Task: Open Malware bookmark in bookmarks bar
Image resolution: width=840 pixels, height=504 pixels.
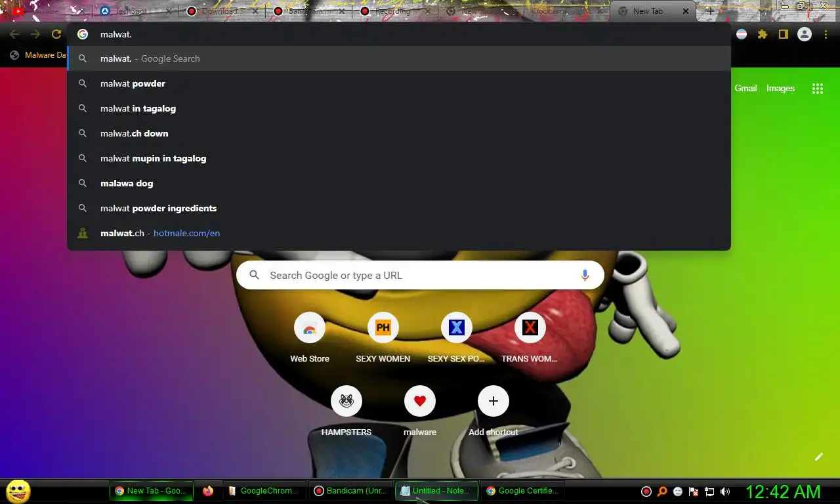Action: click(38, 55)
